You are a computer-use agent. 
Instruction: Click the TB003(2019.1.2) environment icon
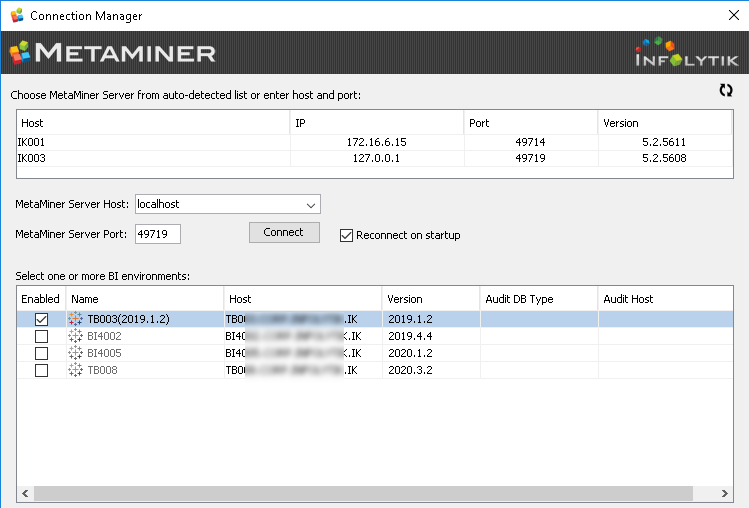click(78, 319)
